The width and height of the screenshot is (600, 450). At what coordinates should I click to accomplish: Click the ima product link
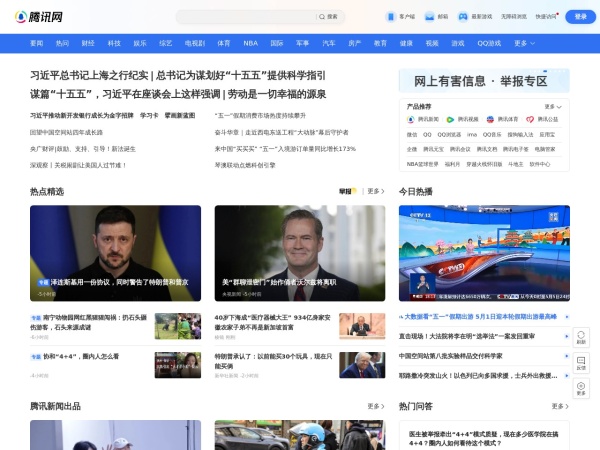[x=472, y=135]
